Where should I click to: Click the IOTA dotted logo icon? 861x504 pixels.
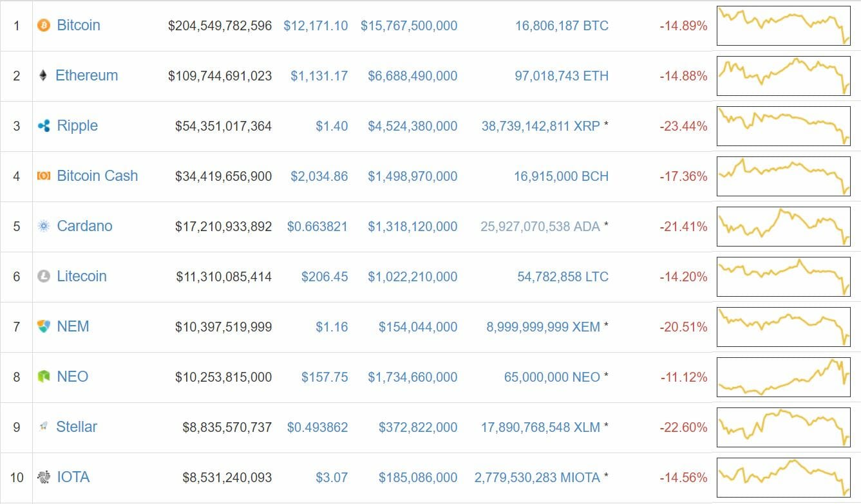pos(44,478)
